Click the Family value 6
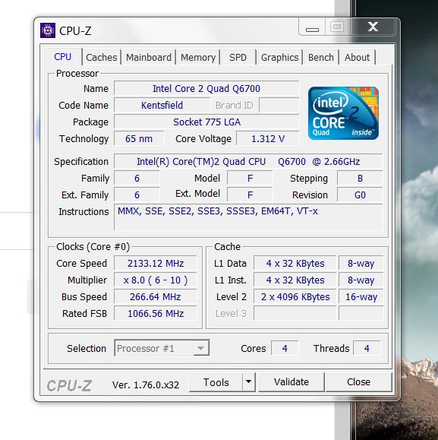Image resolution: width=438 pixels, height=440 pixels. pyautogui.click(x=137, y=178)
